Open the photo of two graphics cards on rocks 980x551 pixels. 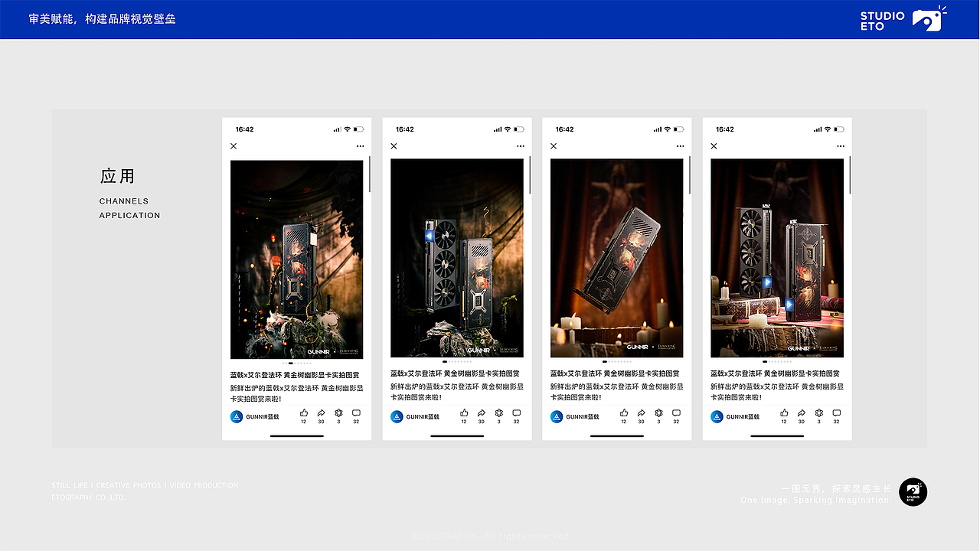(x=457, y=259)
